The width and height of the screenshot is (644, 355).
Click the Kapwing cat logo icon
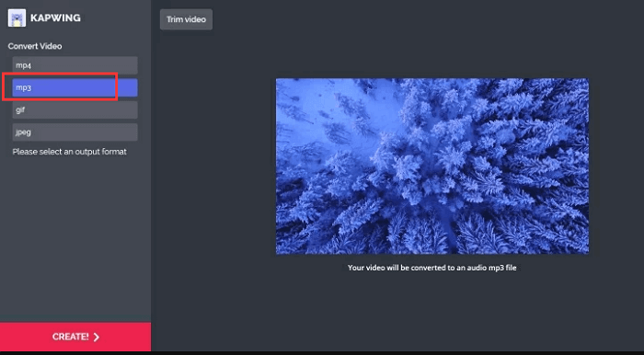[17, 18]
